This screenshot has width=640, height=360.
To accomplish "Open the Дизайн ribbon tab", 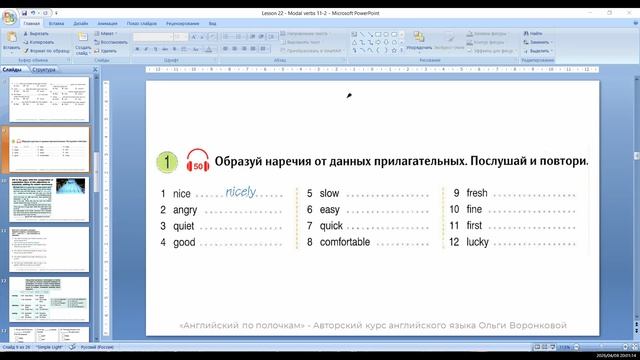I will tap(81, 24).
